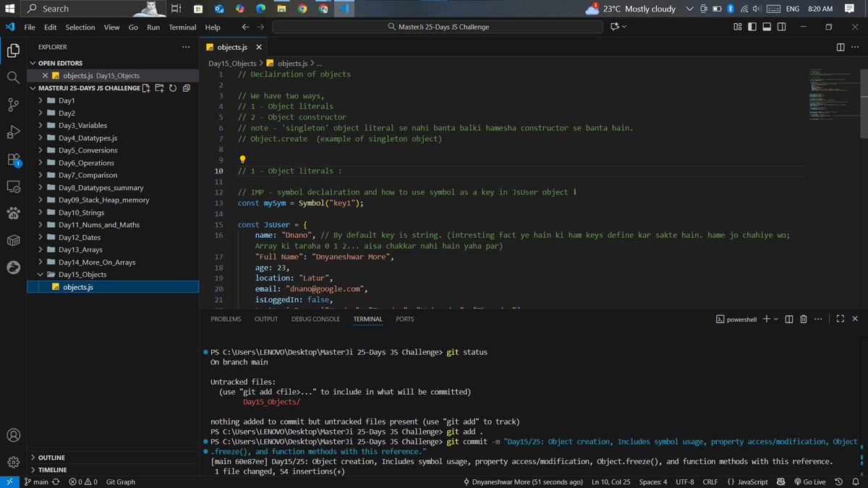Expand the Timeline section

53,470
